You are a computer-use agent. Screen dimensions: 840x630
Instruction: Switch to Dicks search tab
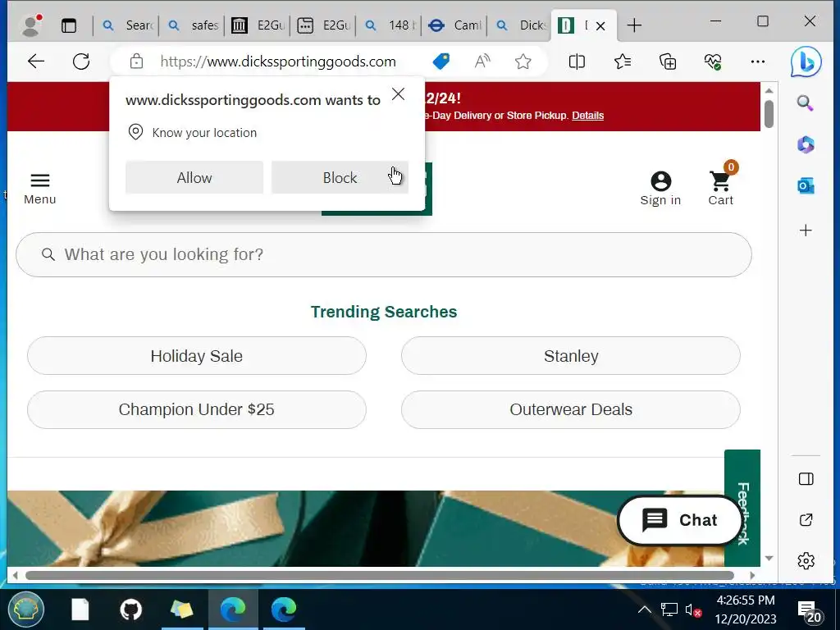point(521,25)
